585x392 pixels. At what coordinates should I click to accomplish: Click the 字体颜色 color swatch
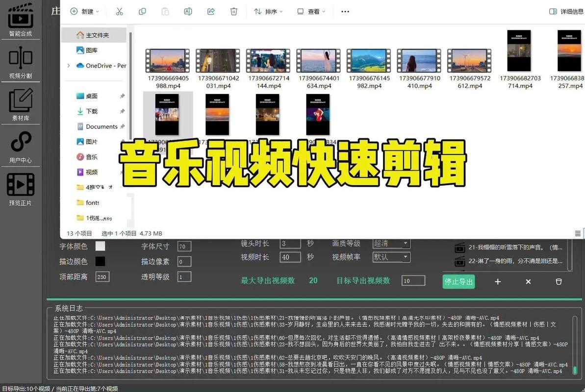pos(101,246)
